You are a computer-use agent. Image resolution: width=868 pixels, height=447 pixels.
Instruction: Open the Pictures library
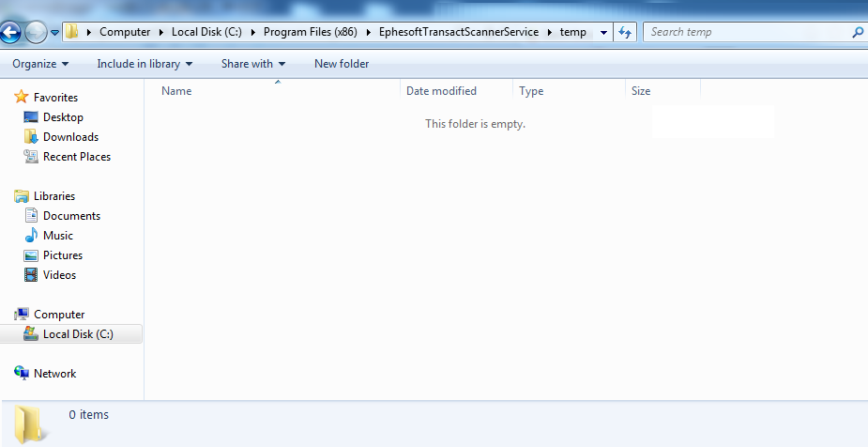tap(63, 255)
